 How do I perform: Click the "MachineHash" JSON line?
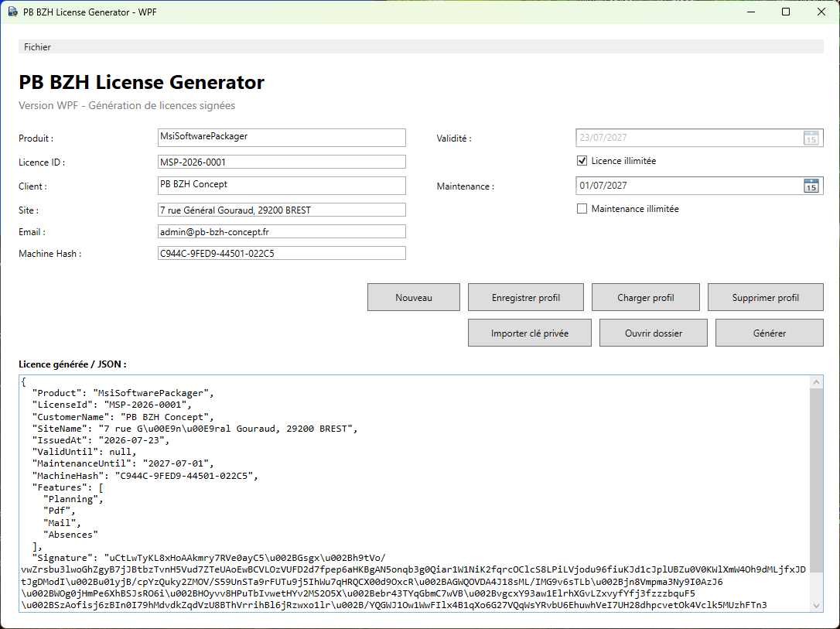[x=145, y=475]
